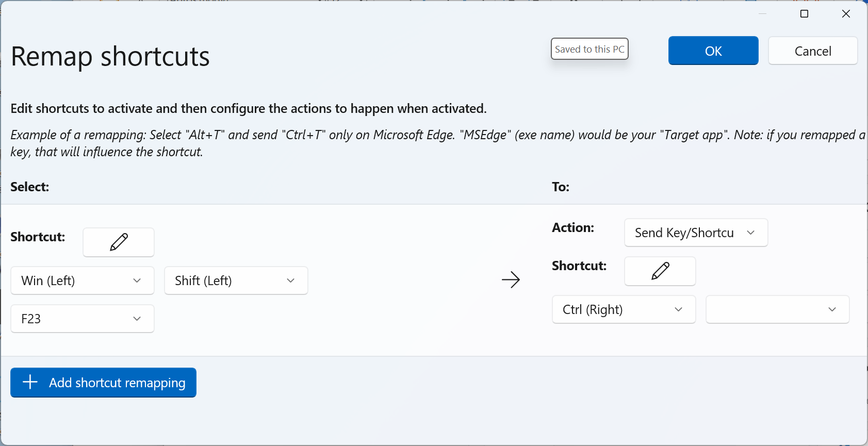This screenshot has height=446, width=868.
Task: Click the Saved to this PC tooltip
Action: [589, 49]
